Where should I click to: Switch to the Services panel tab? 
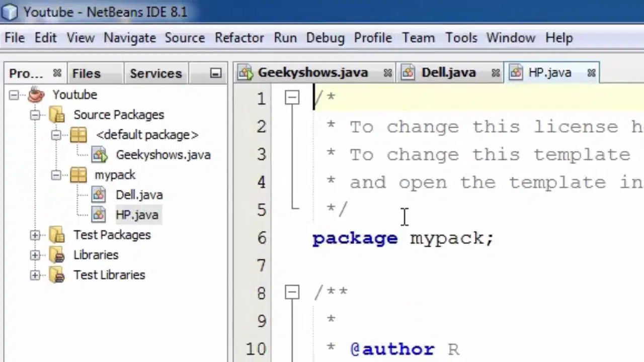pos(155,73)
